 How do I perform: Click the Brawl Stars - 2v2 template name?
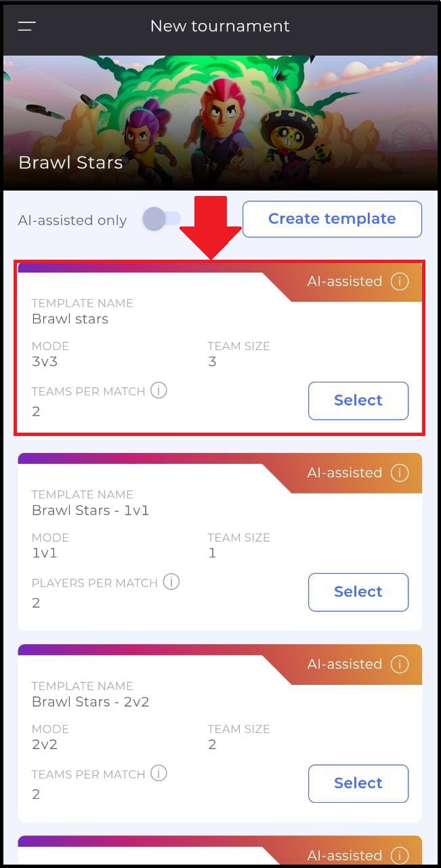click(x=90, y=702)
